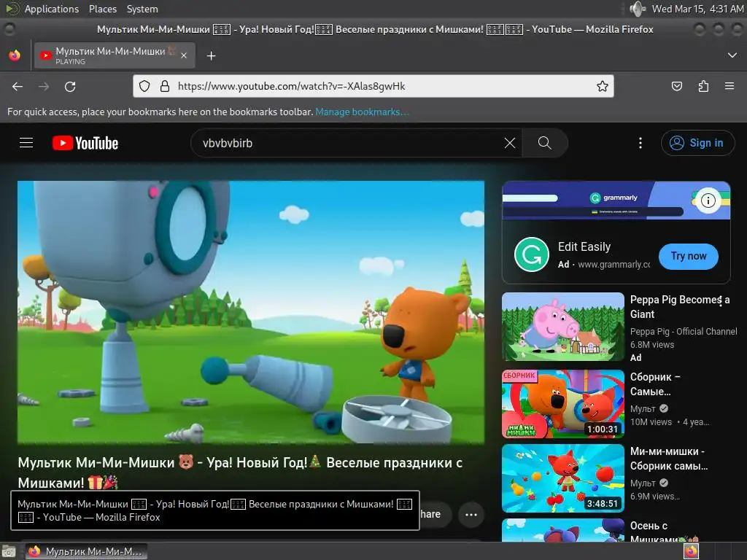Close the Мультик Ми-Ми-Мишки tab
Viewport: 747px width, 560px height.
(x=184, y=55)
